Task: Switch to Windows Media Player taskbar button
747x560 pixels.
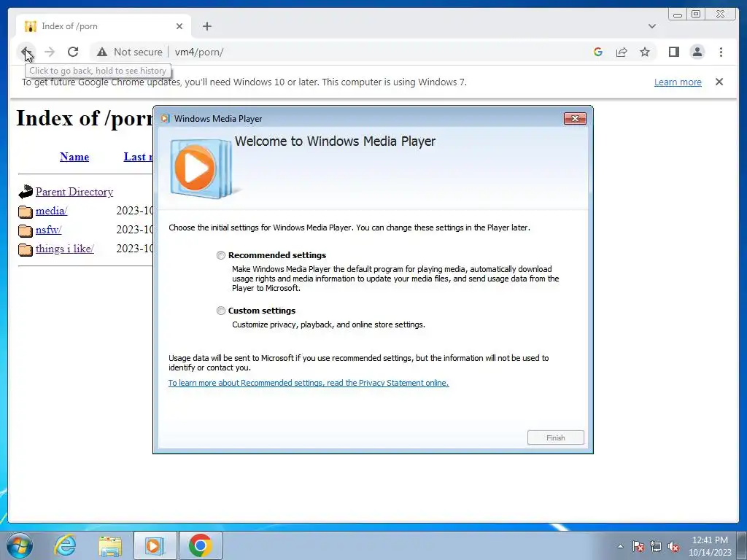Action: pos(155,545)
